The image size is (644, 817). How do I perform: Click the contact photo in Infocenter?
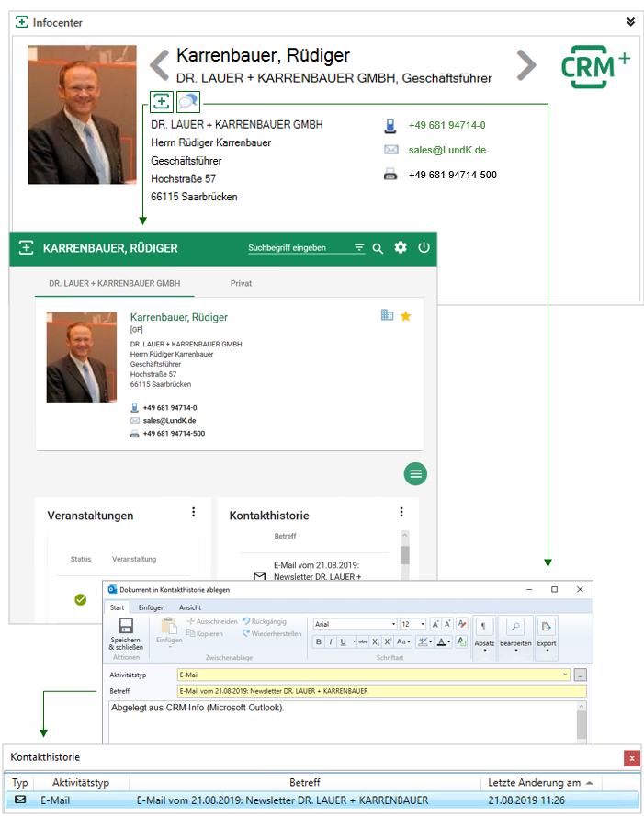83,115
